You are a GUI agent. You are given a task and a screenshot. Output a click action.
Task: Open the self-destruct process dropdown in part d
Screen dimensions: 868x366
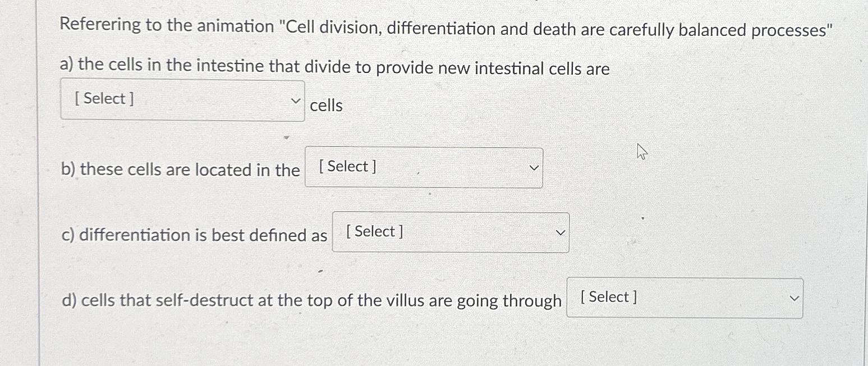[683, 298]
